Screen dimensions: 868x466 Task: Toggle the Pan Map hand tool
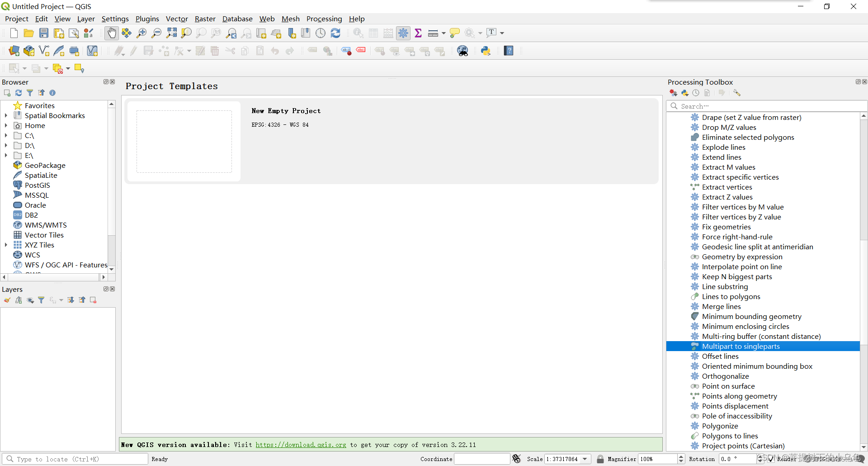pos(112,33)
